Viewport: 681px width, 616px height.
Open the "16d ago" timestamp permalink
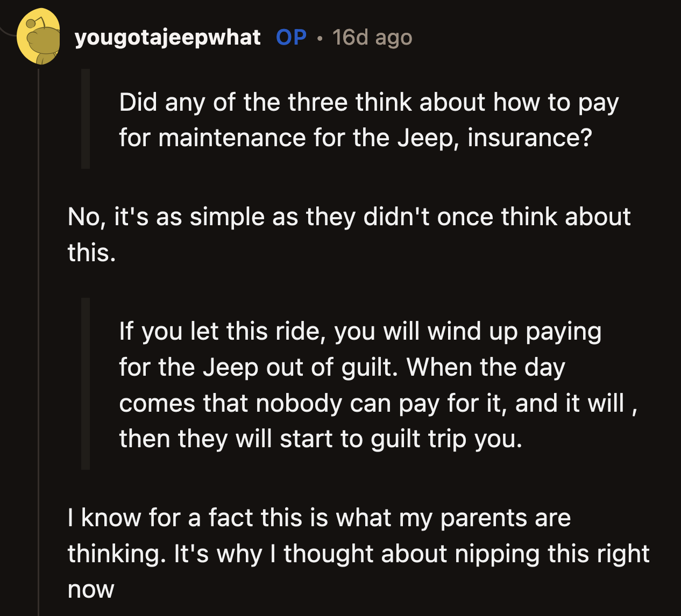click(x=372, y=38)
